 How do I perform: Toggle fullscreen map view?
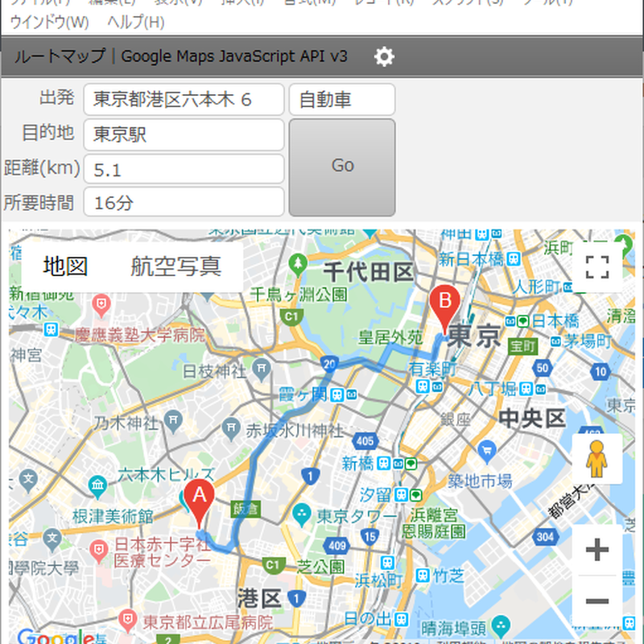coord(597,267)
